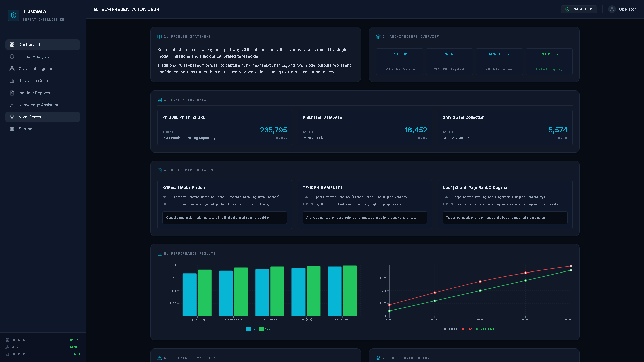
Task: Click the Settings gear icon
Action: pos(12,129)
